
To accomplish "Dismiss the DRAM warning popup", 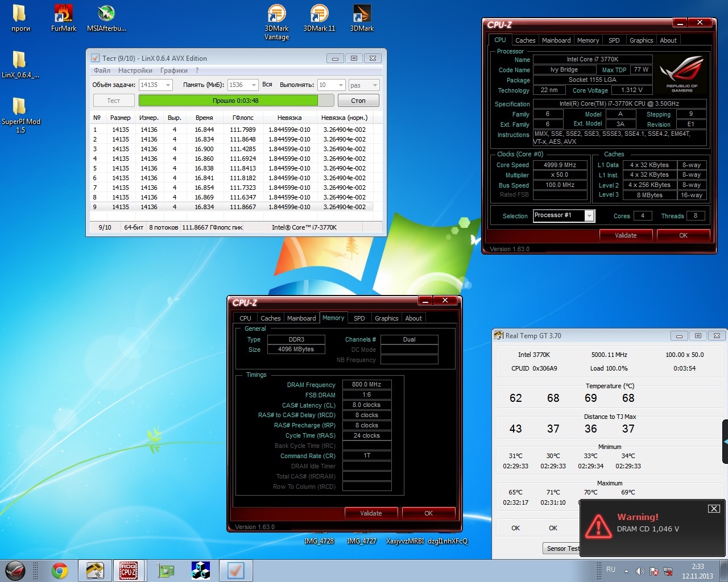I will (714, 509).
